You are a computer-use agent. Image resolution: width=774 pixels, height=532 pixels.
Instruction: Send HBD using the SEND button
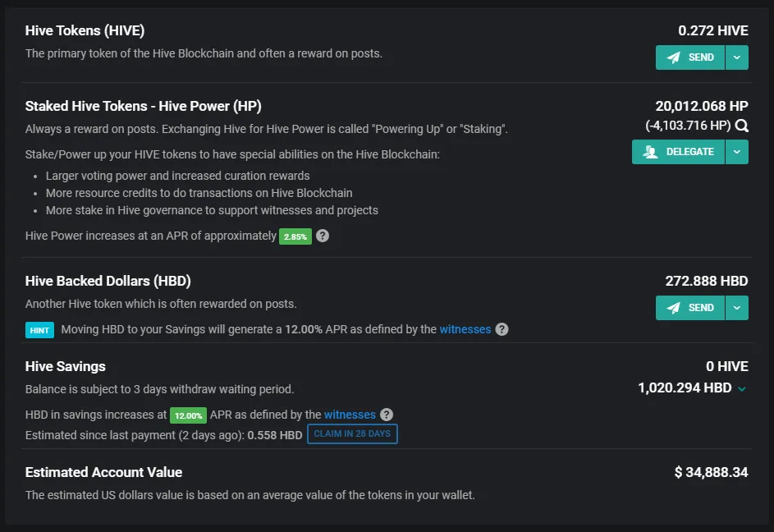coord(689,308)
